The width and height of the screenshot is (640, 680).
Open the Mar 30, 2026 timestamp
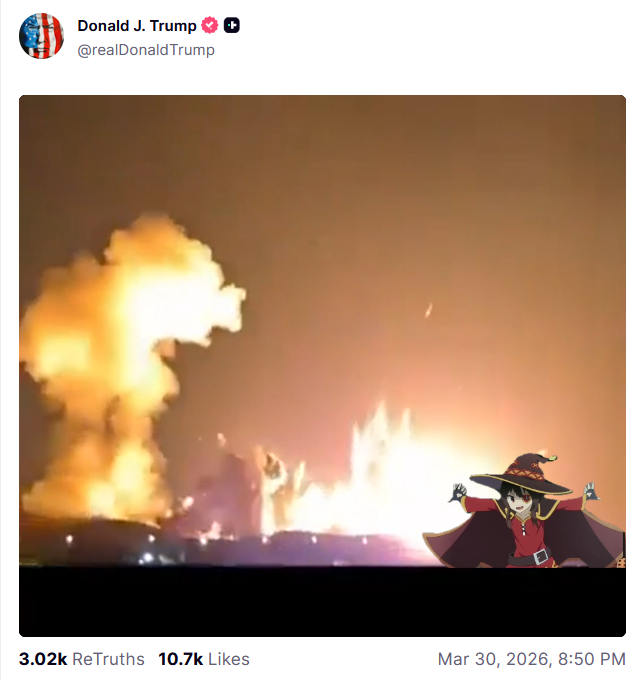click(532, 659)
